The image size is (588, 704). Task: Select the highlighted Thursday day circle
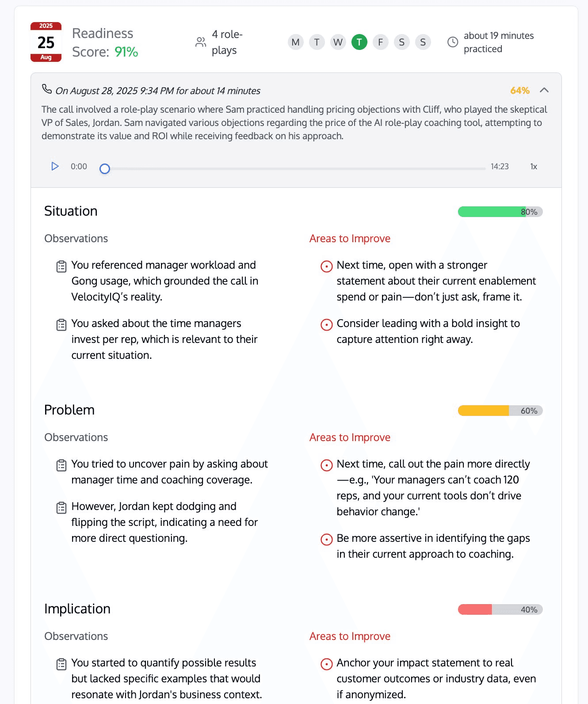[359, 42]
